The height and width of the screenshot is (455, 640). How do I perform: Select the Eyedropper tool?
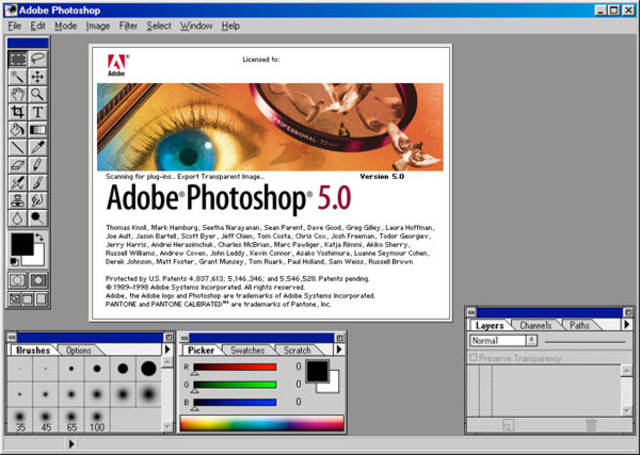(x=38, y=147)
